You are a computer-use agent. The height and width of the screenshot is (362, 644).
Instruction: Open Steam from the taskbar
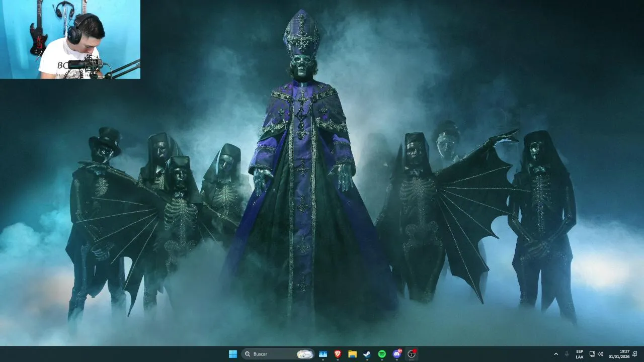(367, 354)
